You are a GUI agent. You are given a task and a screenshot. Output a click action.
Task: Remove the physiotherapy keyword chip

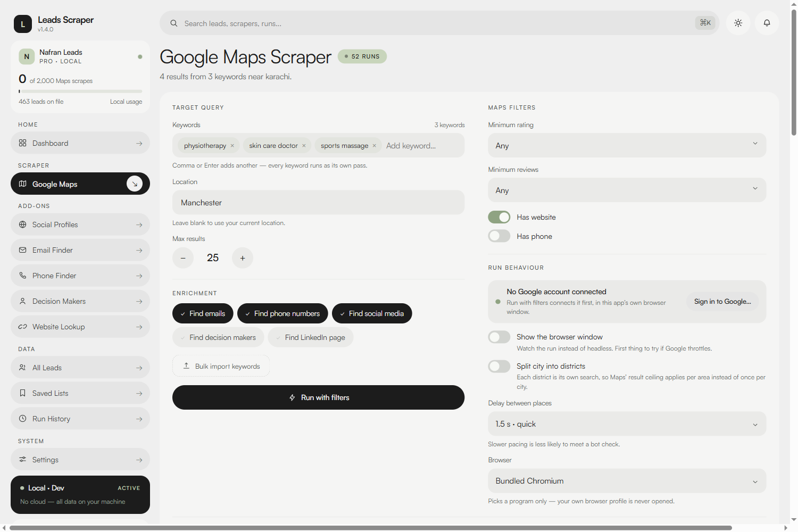click(232, 146)
